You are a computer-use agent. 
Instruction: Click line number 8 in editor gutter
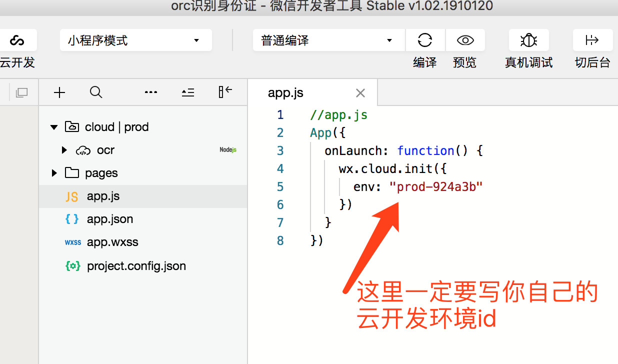pos(280,241)
